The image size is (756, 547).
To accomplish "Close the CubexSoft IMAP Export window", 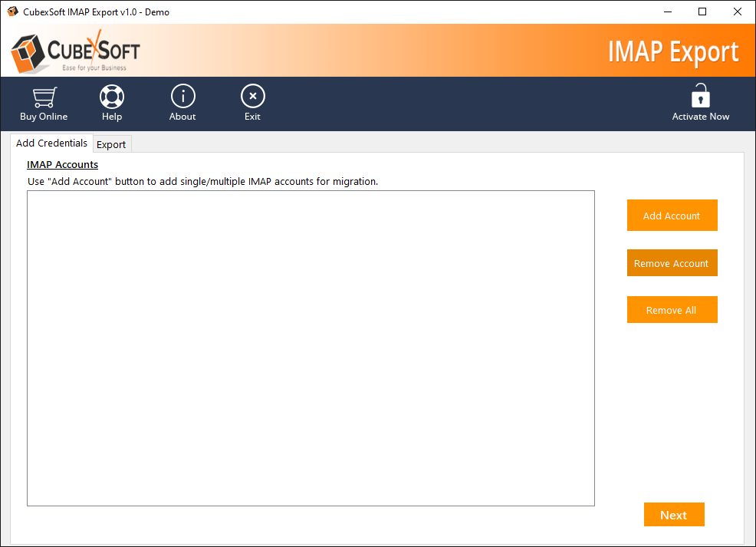I will (x=737, y=12).
